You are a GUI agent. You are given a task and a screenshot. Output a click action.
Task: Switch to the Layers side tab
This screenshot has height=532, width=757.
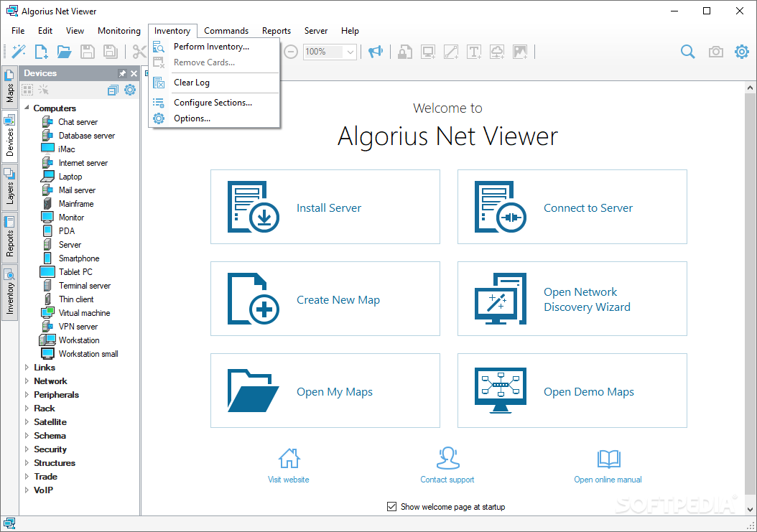pos(9,187)
